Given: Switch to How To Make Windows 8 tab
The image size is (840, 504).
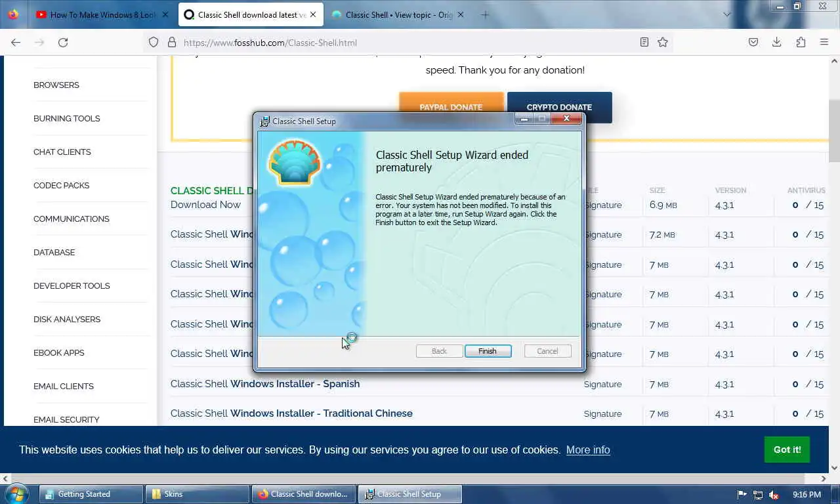Looking at the screenshot, I should click(103, 14).
